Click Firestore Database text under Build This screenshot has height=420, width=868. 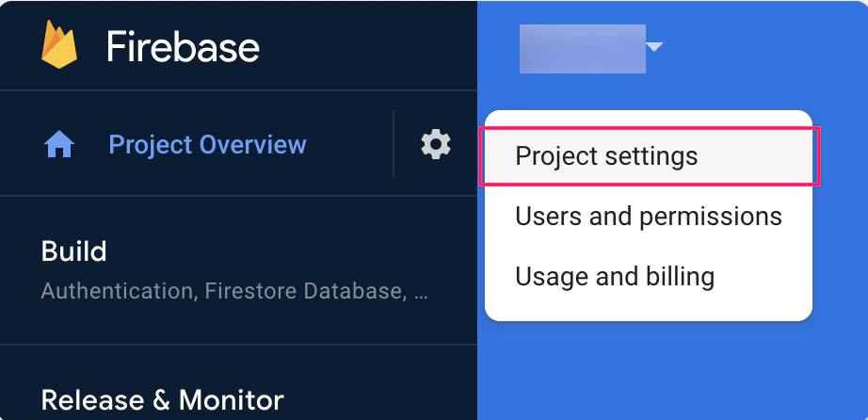pos(303,291)
